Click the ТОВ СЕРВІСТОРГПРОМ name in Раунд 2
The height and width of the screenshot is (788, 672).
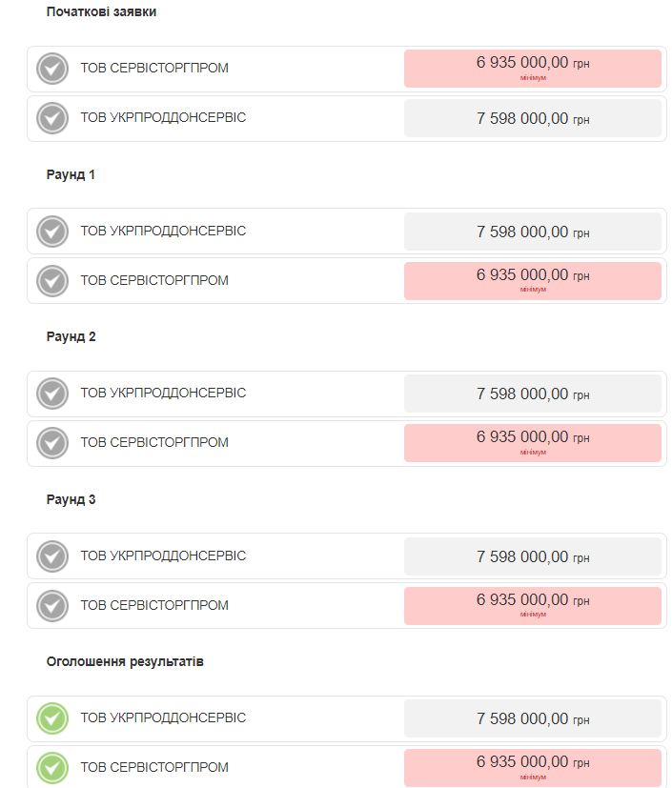(154, 442)
